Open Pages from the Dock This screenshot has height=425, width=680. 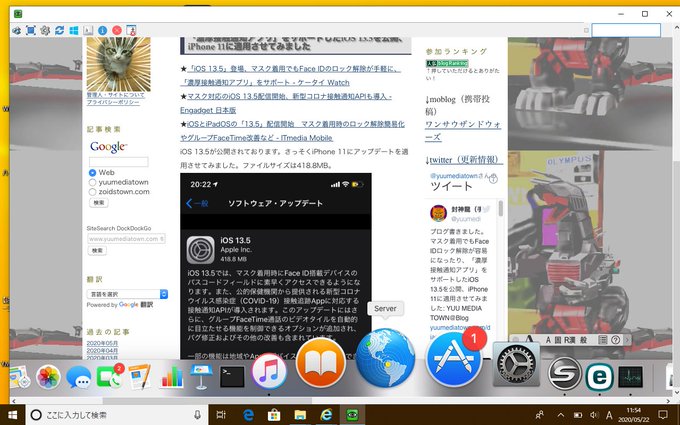coord(140,376)
